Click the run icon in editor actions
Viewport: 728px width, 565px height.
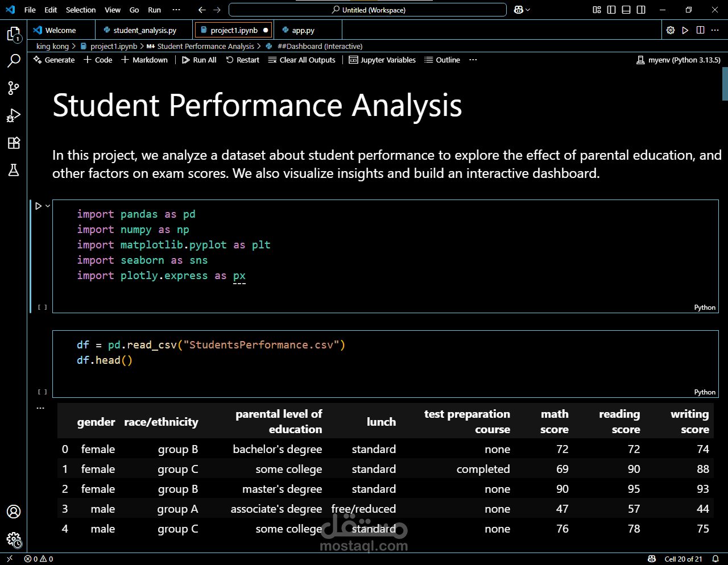685,30
